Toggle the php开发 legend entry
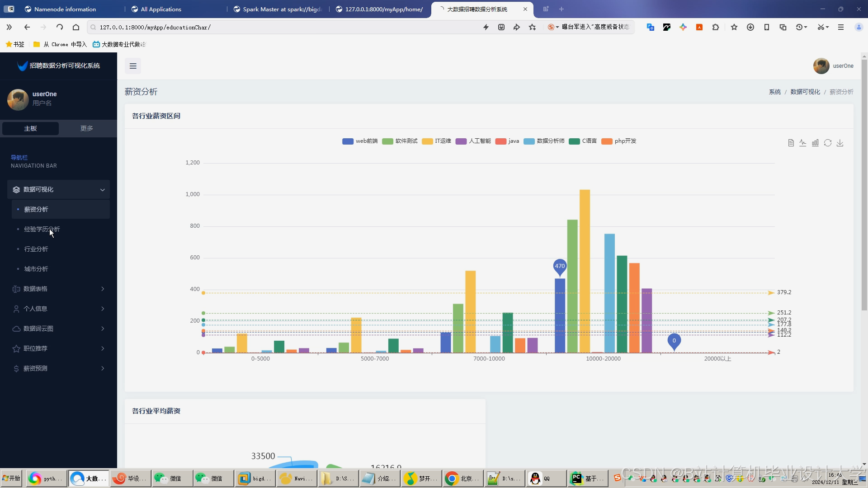This screenshot has width=868, height=488. 619,141
